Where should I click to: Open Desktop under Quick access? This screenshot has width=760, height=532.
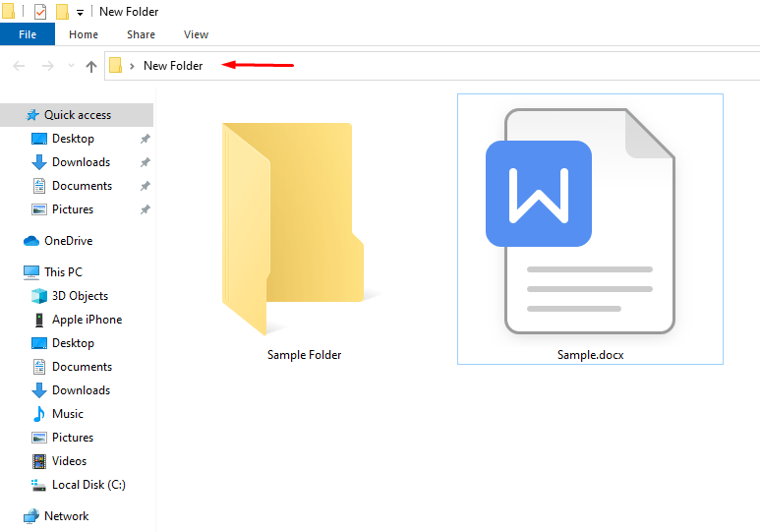click(73, 139)
